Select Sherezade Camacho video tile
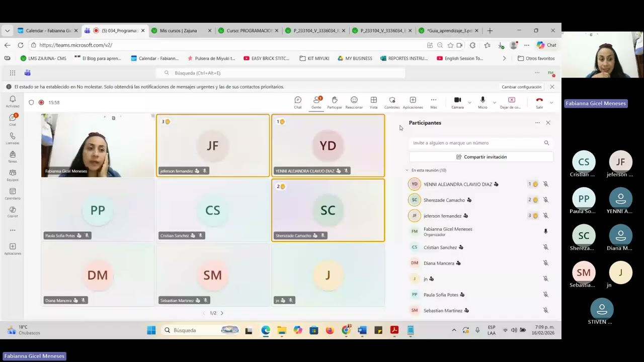 (328, 210)
